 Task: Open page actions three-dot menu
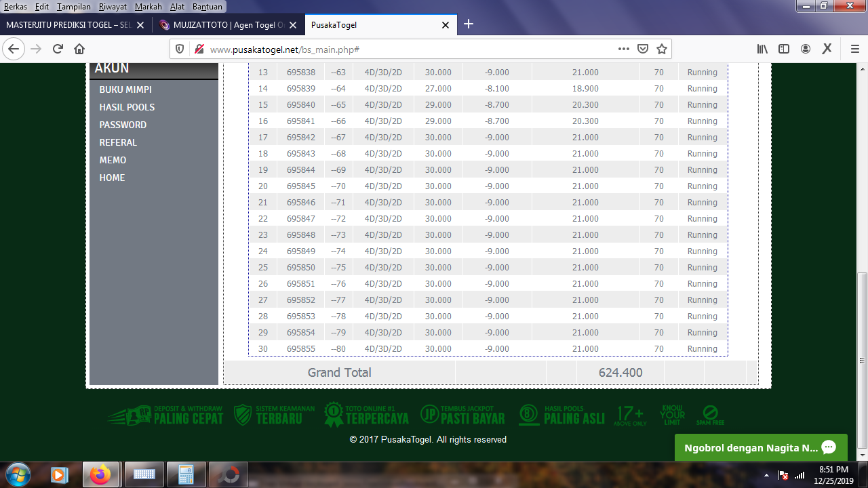click(624, 49)
